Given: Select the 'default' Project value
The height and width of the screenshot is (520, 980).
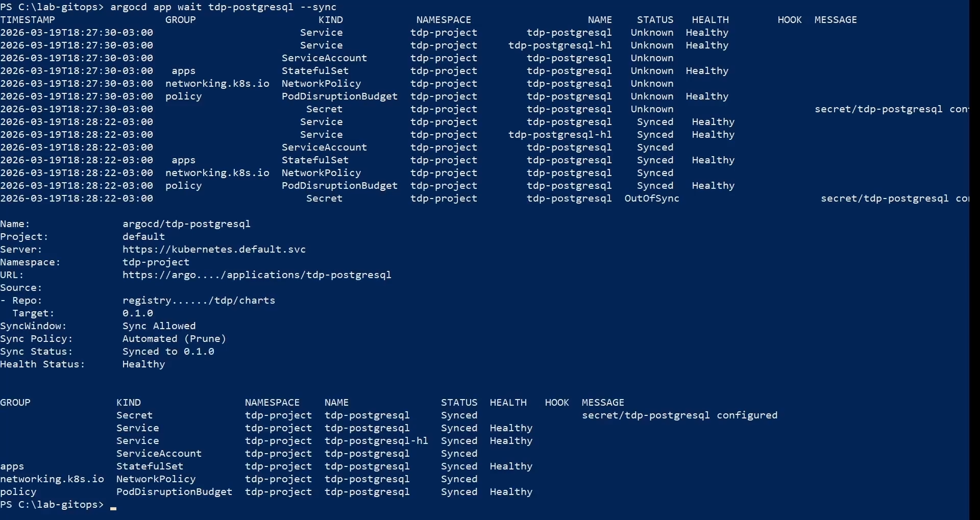Looking at the screenshot, I should [143, 237].
